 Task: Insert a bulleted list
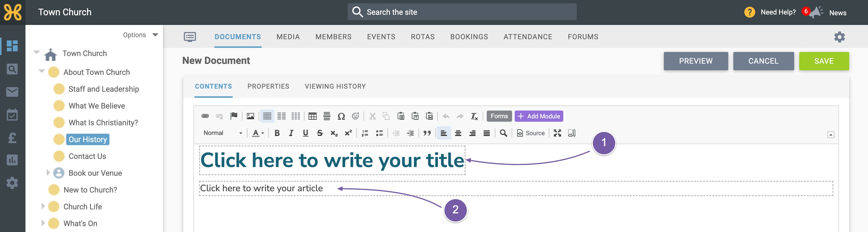(x=380, y=133)
